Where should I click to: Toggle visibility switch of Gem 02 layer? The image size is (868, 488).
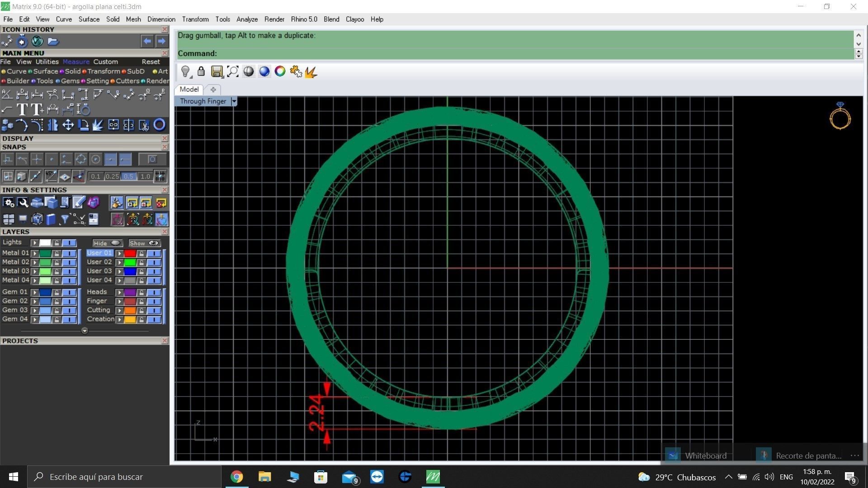69,301
